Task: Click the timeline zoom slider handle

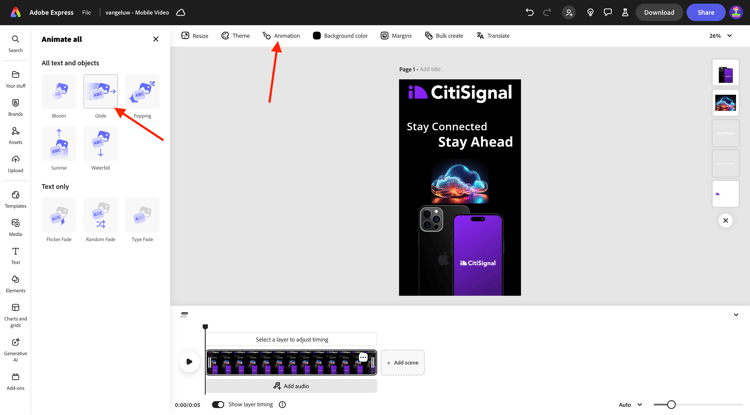Action: click(671, 404)
